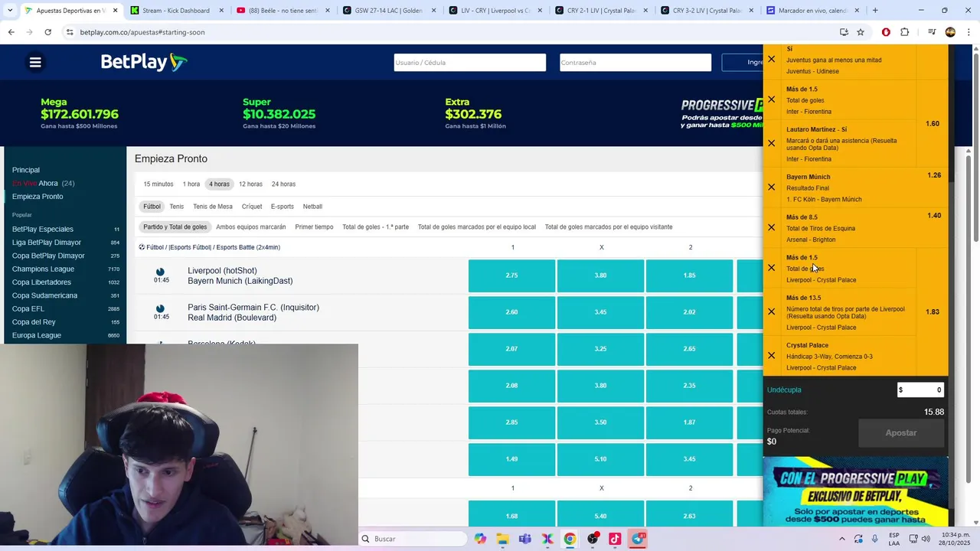
Task: Click the Progressive Play promo banner
Action: pyautogui.click(x=855, y=493)
